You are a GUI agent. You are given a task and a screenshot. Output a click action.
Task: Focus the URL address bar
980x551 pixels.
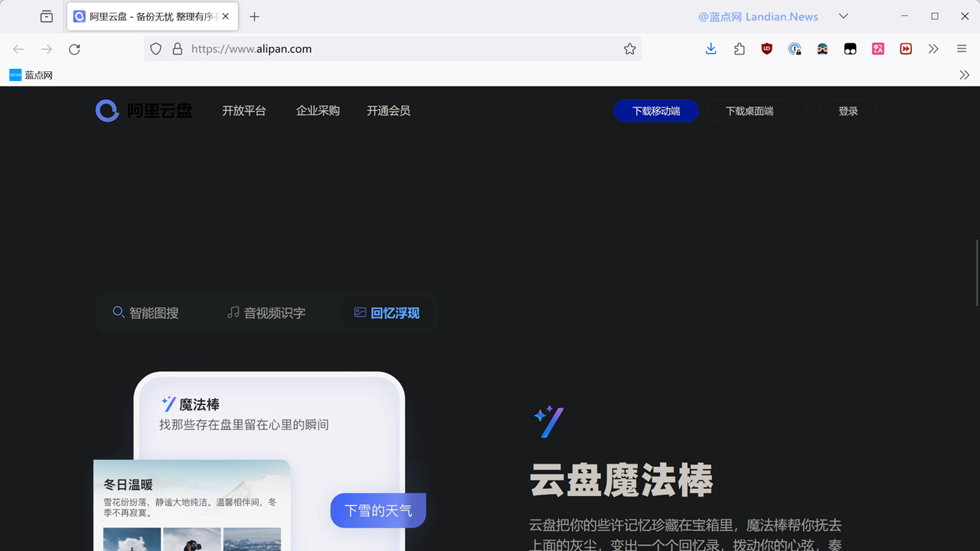[x=392, y=49]
